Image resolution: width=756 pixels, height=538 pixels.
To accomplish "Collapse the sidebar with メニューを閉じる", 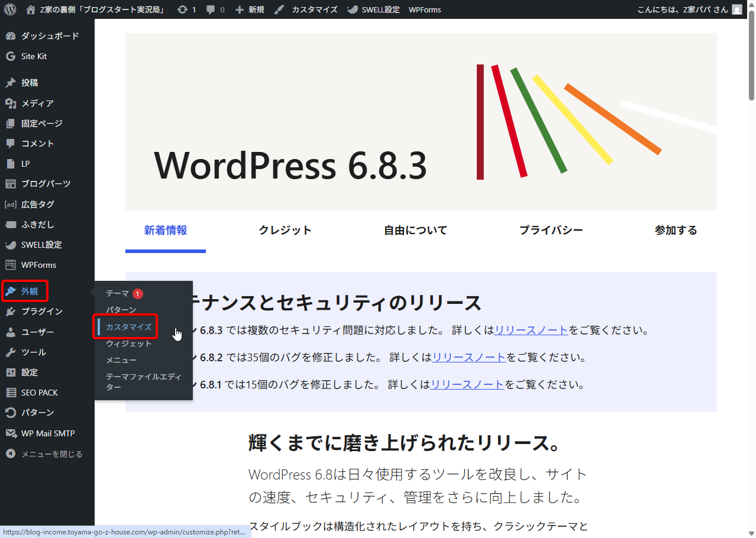I will coord(51,454).
